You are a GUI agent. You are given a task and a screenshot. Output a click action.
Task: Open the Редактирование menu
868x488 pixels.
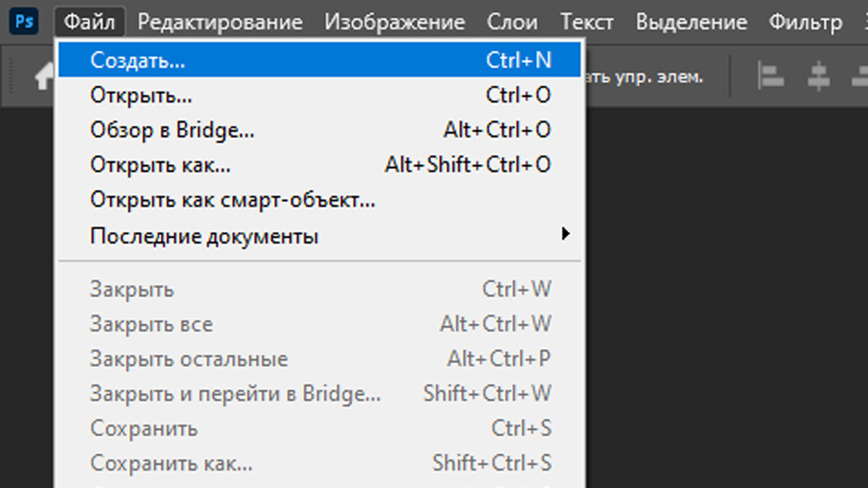click(x=220, y=22)
